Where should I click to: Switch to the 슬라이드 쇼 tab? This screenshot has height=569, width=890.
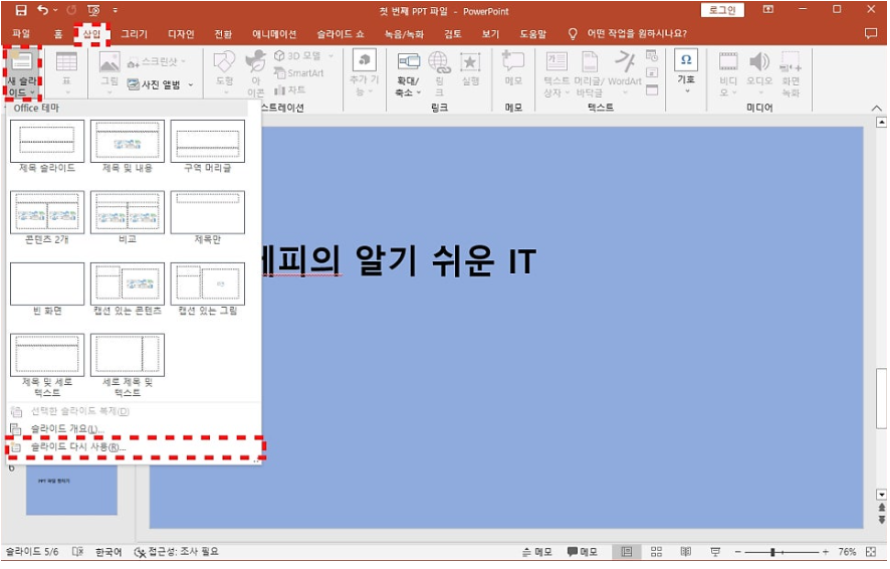point(340,34)
